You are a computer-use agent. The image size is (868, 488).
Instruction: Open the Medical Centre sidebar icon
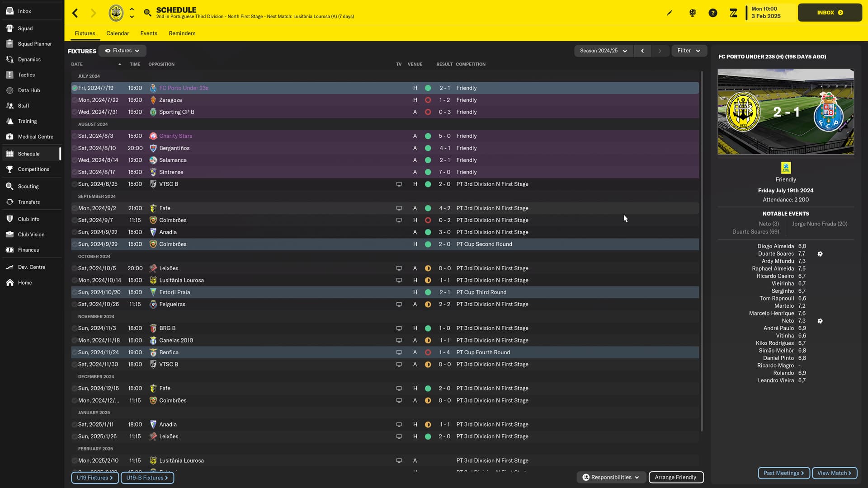tap(9, 136)
